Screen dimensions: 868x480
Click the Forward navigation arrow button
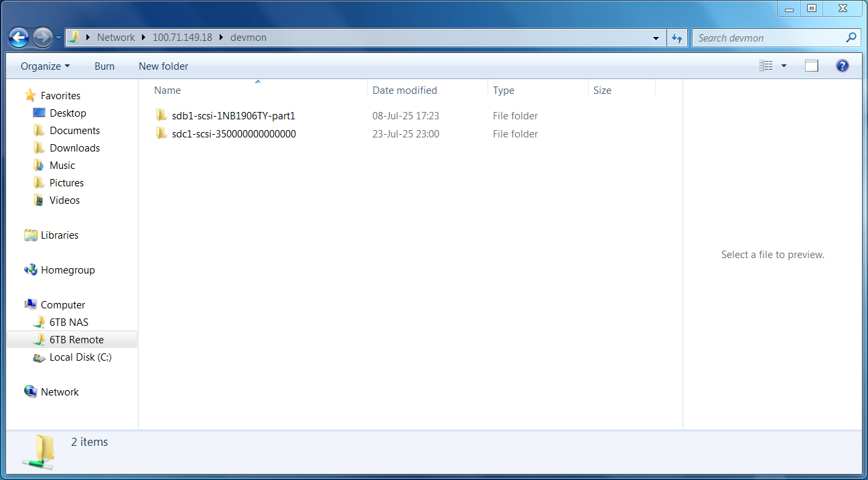coord(42,38)
